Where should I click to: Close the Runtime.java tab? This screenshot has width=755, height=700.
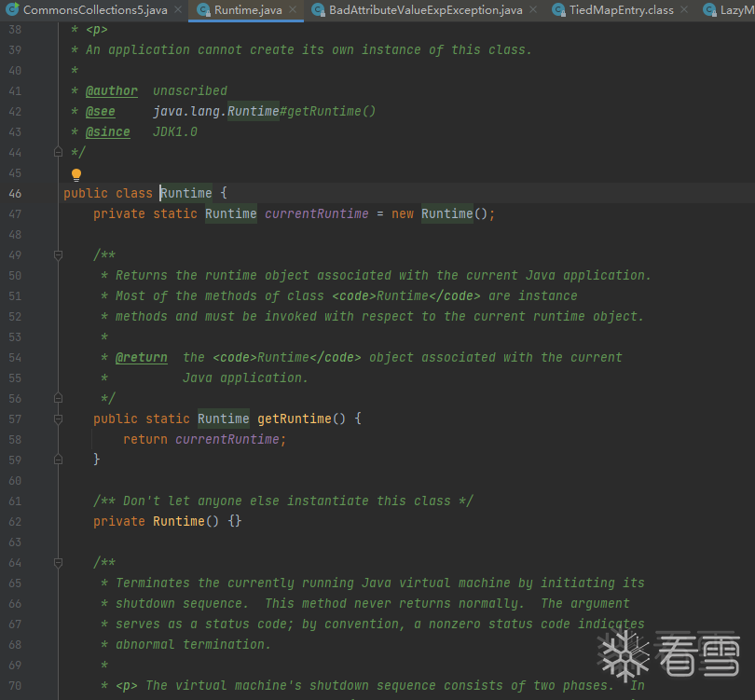[293, 9]
